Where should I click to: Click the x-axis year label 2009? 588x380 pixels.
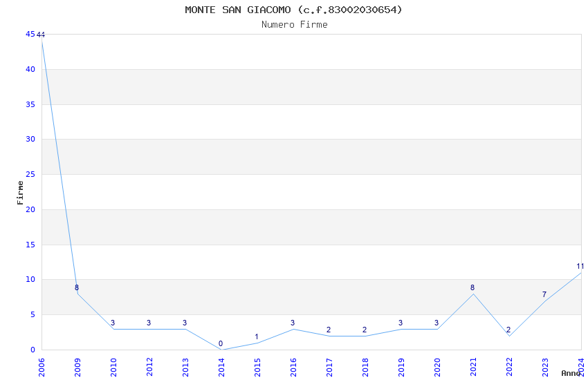coord(77,368)
